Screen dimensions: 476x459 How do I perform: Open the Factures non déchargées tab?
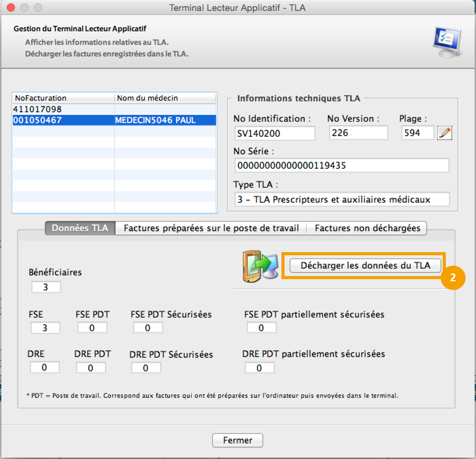367,228
